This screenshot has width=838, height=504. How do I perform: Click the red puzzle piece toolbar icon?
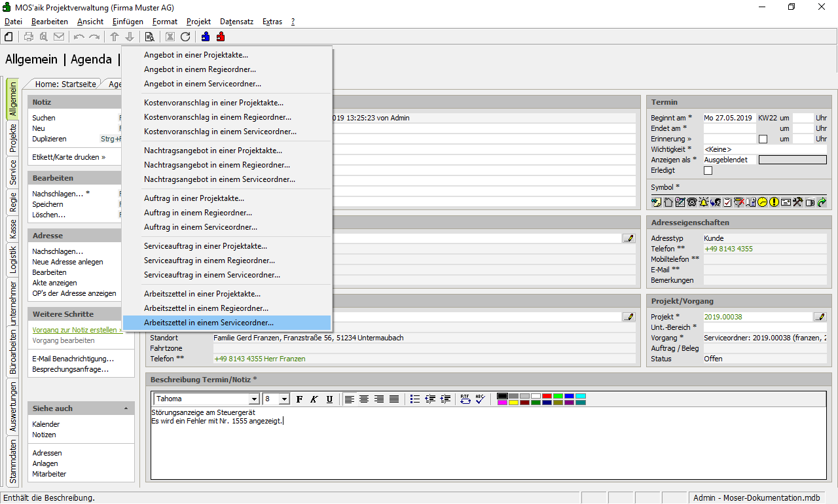tap(221, 37)
